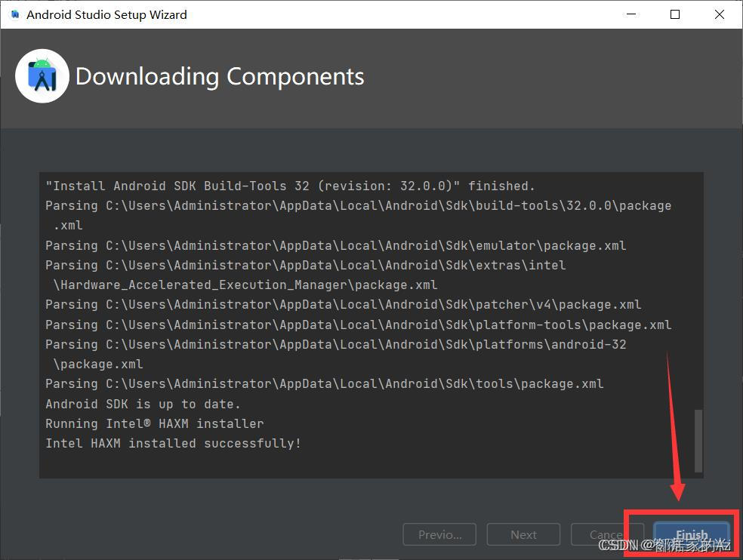Click the line 'Intel HAXM installed successfully!'
The image size is (743, 560).
point(173,444)
